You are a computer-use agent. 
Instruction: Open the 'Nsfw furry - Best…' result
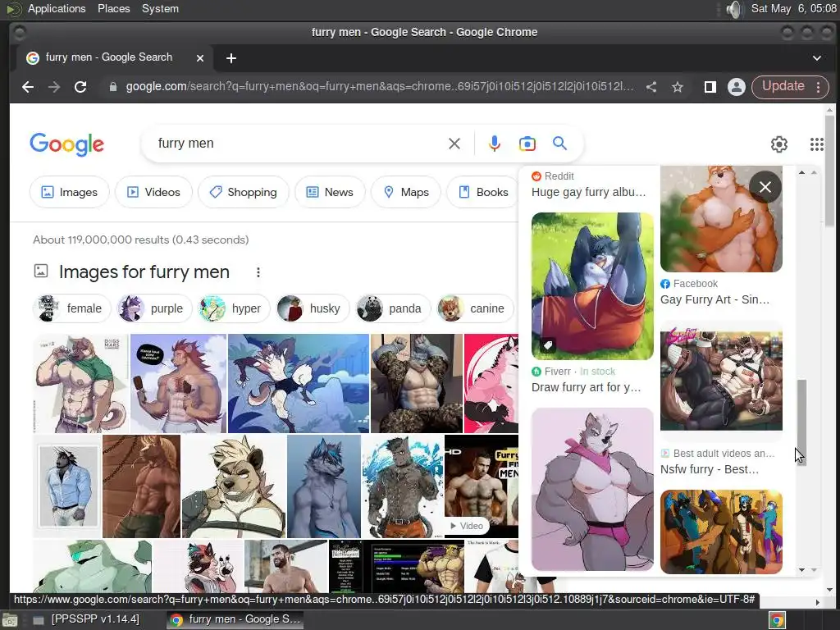(710, 469)
